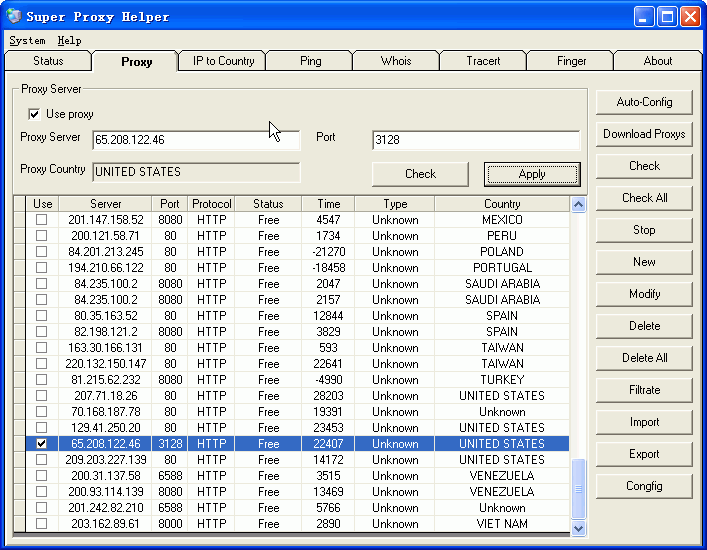Sort by the Status column header
The image size is (707, 550).
click(268, 204)
